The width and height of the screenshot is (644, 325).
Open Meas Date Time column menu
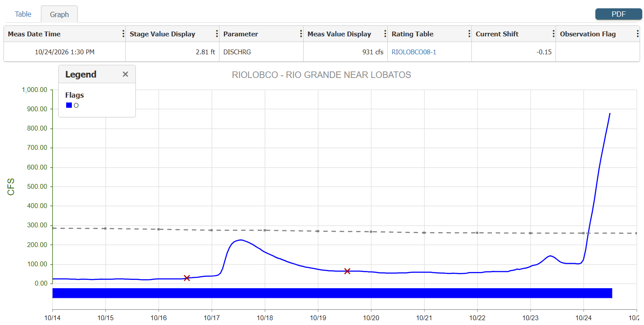pyautogui.click(x=123, y=34)
